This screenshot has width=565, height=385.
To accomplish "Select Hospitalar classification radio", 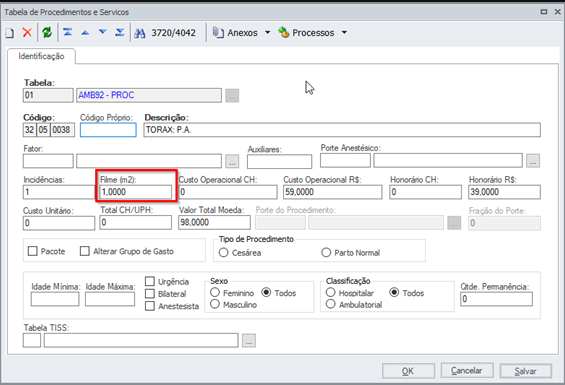I will click(331, 292).
